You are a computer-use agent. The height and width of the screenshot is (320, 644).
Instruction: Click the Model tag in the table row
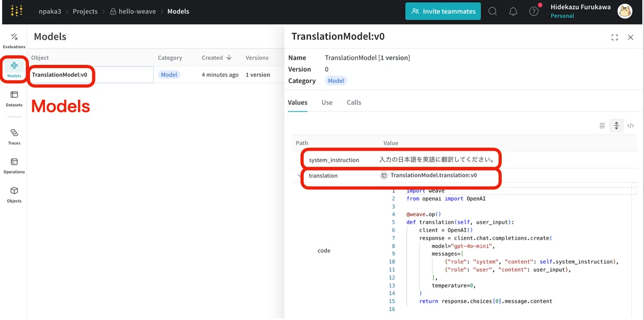pos(169,75)
